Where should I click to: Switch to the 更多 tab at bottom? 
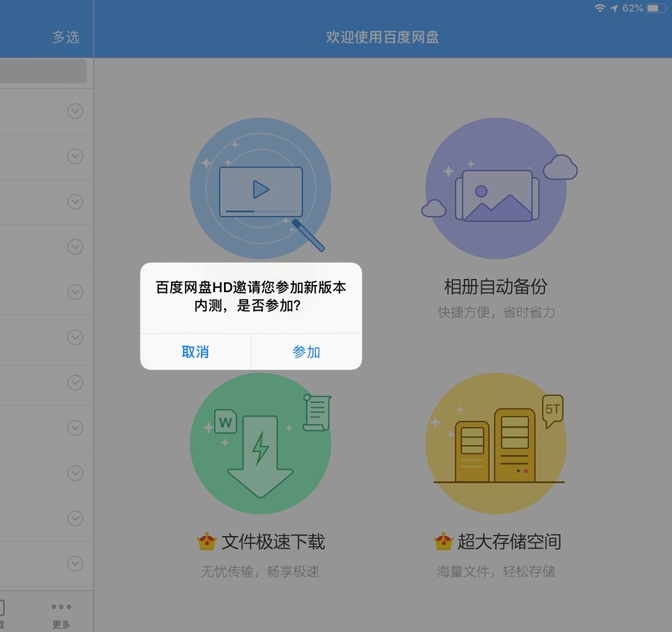[x=60, y=613]
